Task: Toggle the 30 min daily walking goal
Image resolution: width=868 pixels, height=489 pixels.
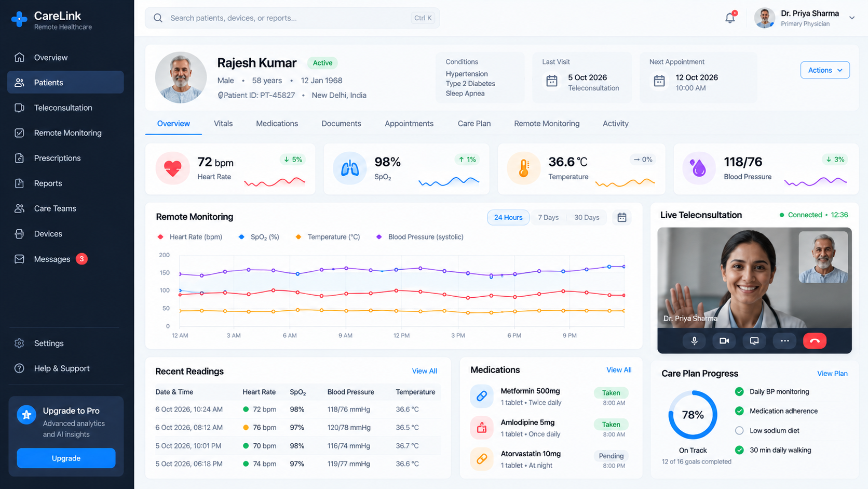Action: point(739,450)
